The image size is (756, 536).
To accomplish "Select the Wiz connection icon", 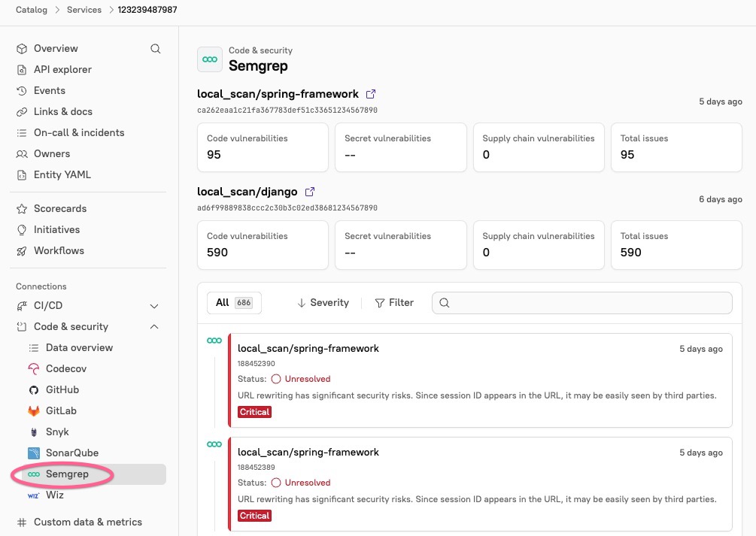I will coord(35,495).
